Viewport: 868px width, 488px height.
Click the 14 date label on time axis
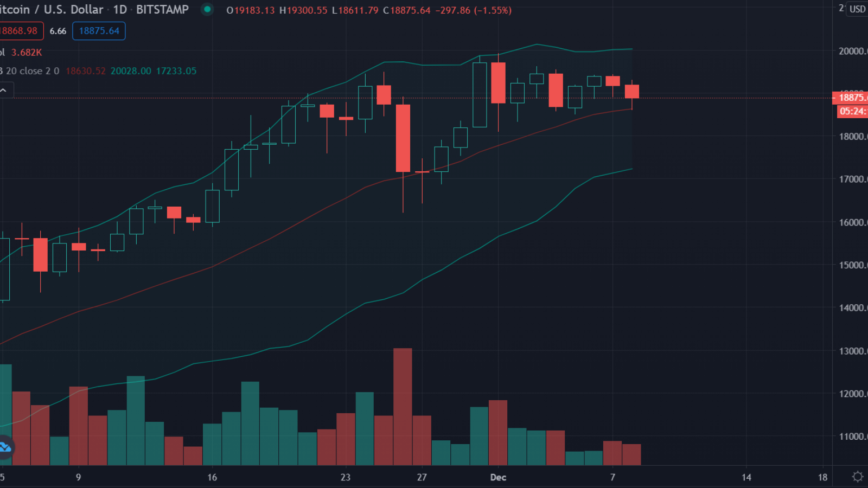pyautogui.click(x=746, y=477)
